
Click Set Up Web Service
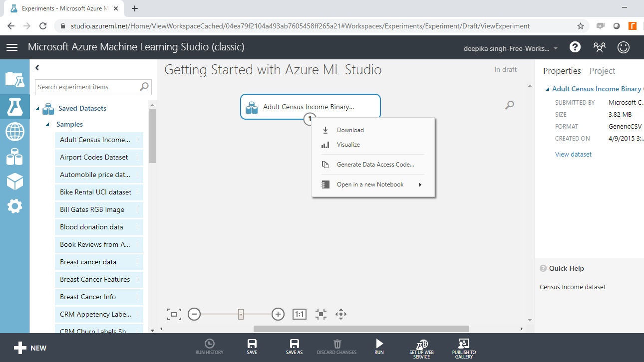(422, 348)
